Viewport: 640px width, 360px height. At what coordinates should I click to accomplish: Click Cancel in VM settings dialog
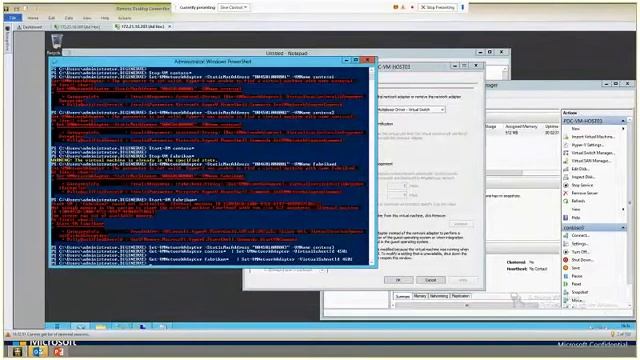coord(431,280)
